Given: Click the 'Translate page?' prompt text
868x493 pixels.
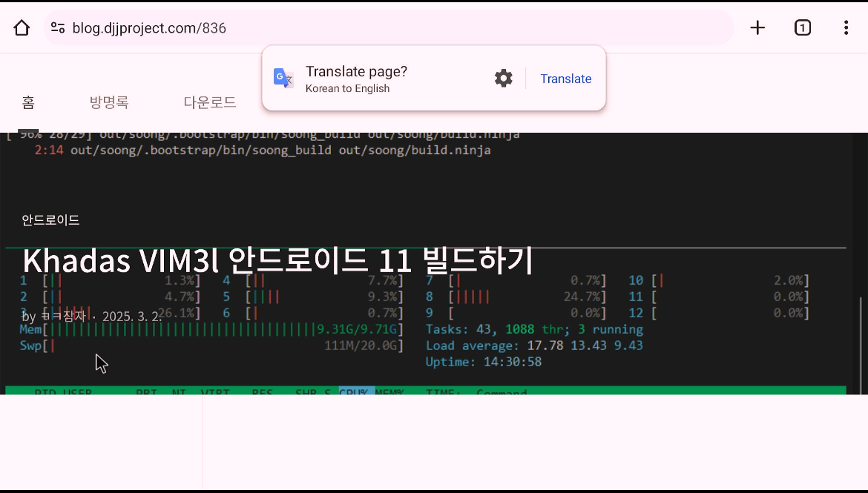Looking at the screenshot, I should click(357, 71).
